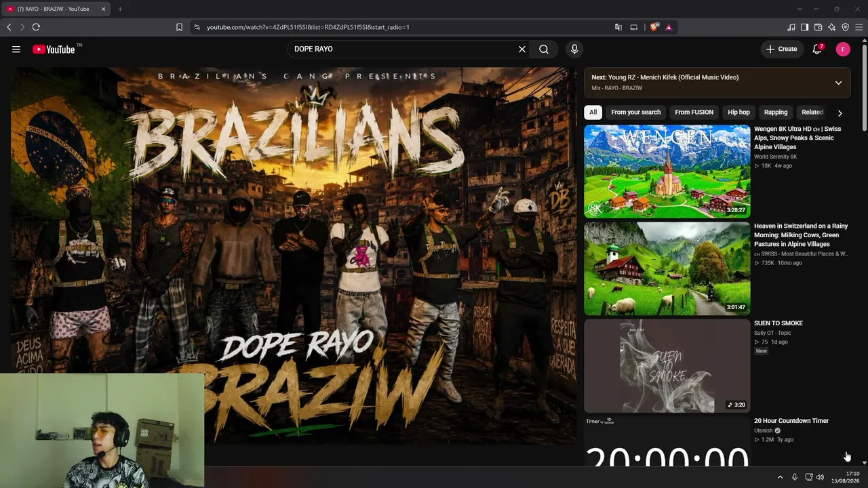Image resolution: width=868 pixels, height=488 pixels.
Task: Select the From FUSION chip
Action: 694,113
